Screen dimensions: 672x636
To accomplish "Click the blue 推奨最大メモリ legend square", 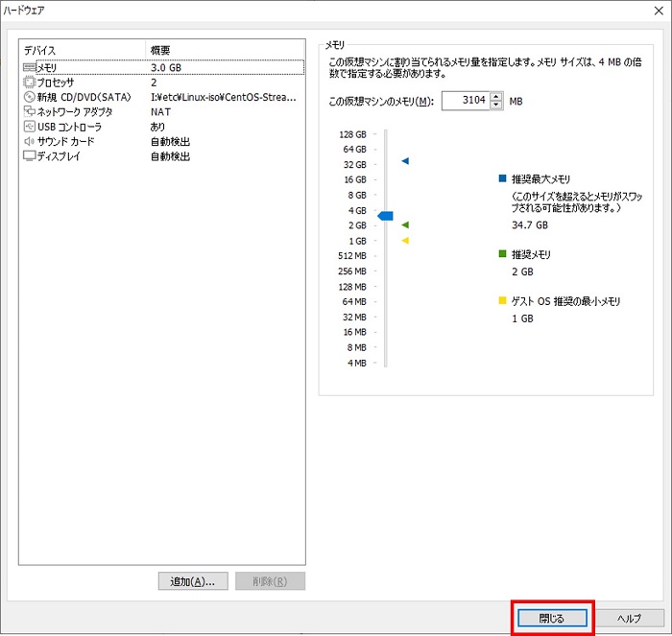I will coord(503,178).
